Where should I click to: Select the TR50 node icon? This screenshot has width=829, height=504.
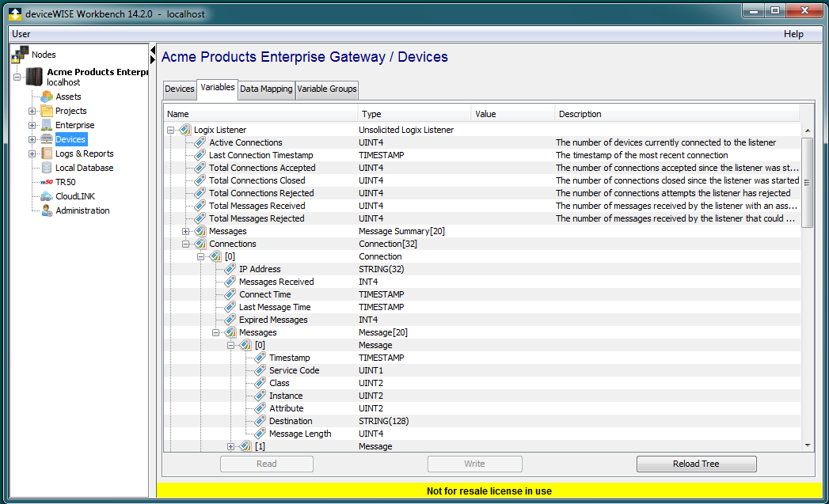pos(45,181)
